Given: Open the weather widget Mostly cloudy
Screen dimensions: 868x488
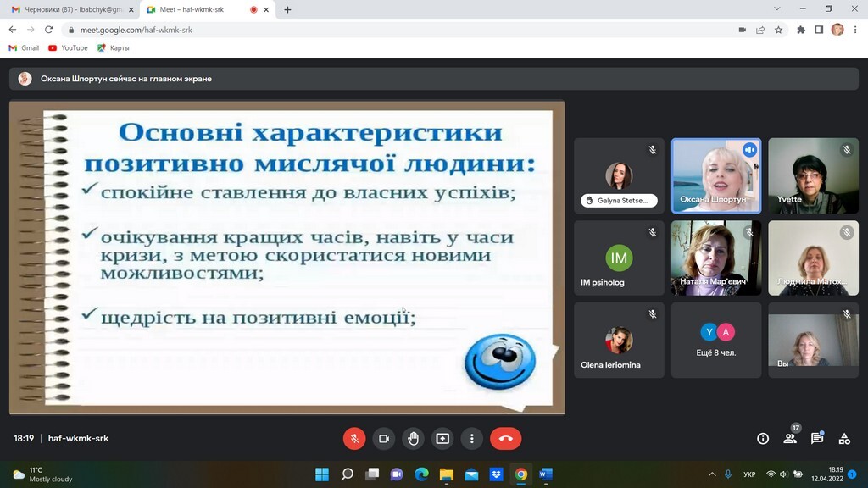Looking at the screenshot, I should pyautogui.click(x=43, y=474).
